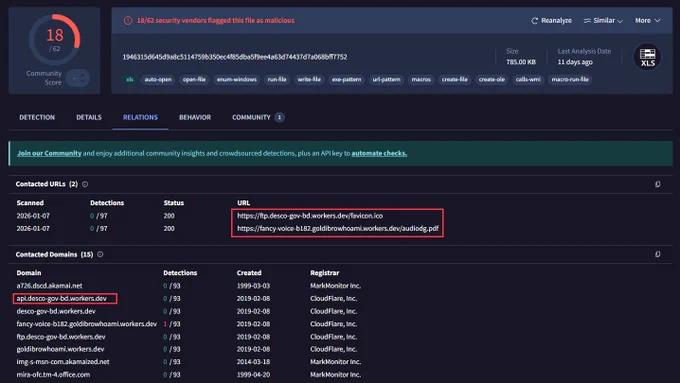The image size is (680, 383).
Task: Click the 1999-04-20 created date
Action: (x=253, y=374)
